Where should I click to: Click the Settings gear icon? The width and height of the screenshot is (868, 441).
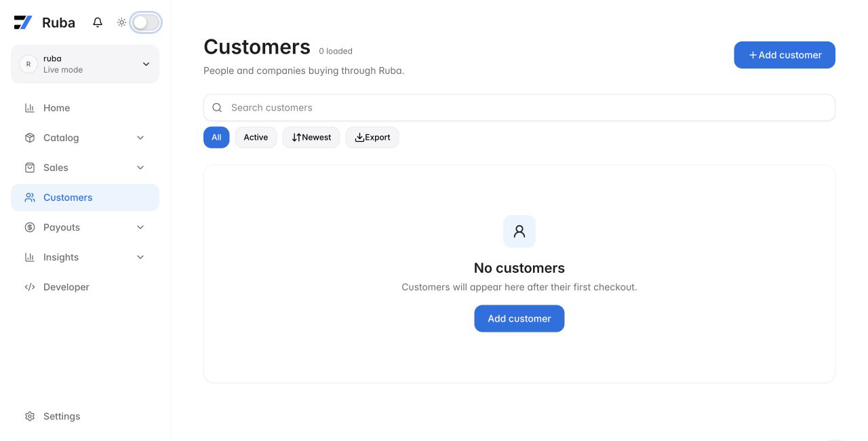coord(30,417)
